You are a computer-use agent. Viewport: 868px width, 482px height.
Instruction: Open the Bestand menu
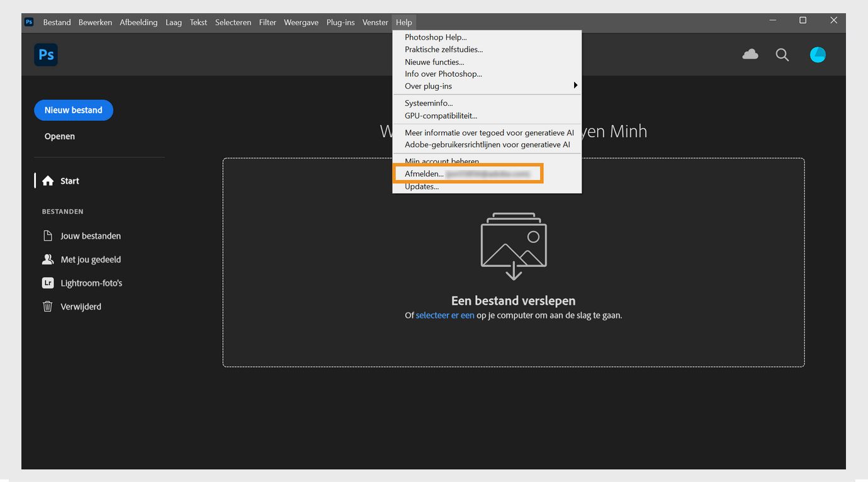[x=57, y=22]
